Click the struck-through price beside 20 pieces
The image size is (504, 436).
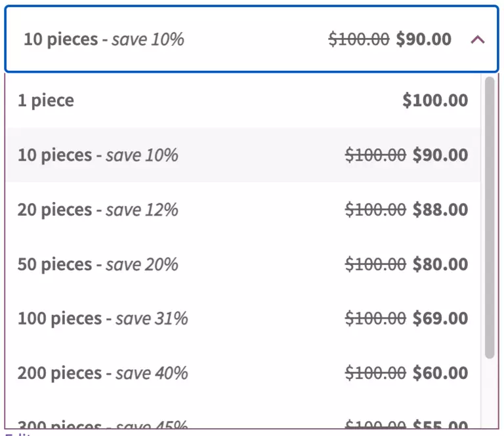[x=375, y=210]
